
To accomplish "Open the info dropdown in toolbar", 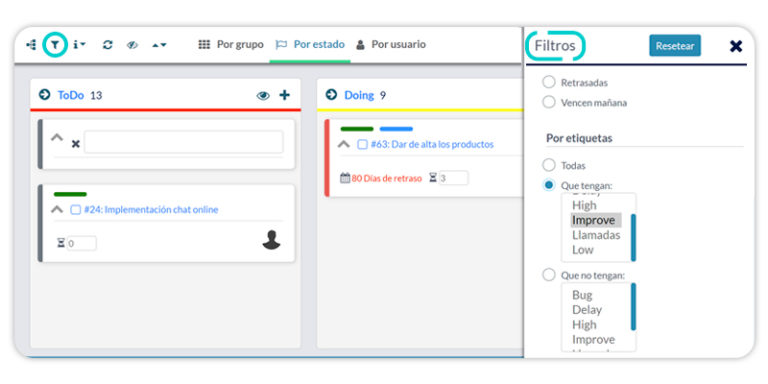I will click(79, 45).
